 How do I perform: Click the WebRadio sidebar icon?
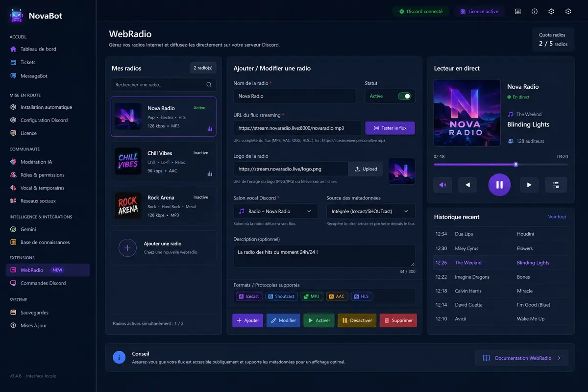click(14, 270)
